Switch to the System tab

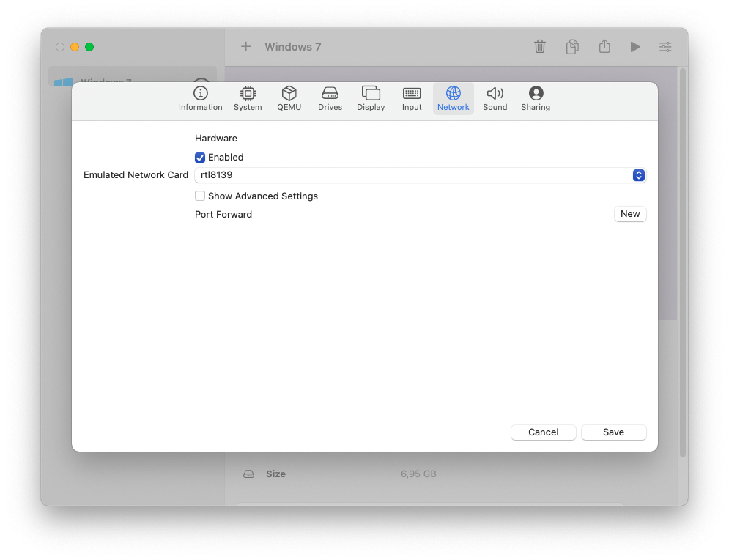click(x=248, y=99)
